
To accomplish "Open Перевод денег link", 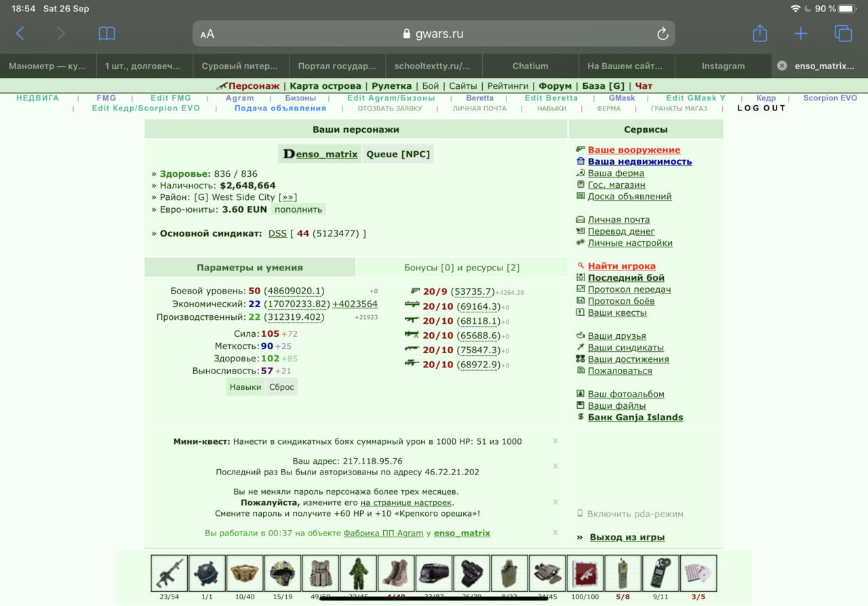I will point(621,231).
